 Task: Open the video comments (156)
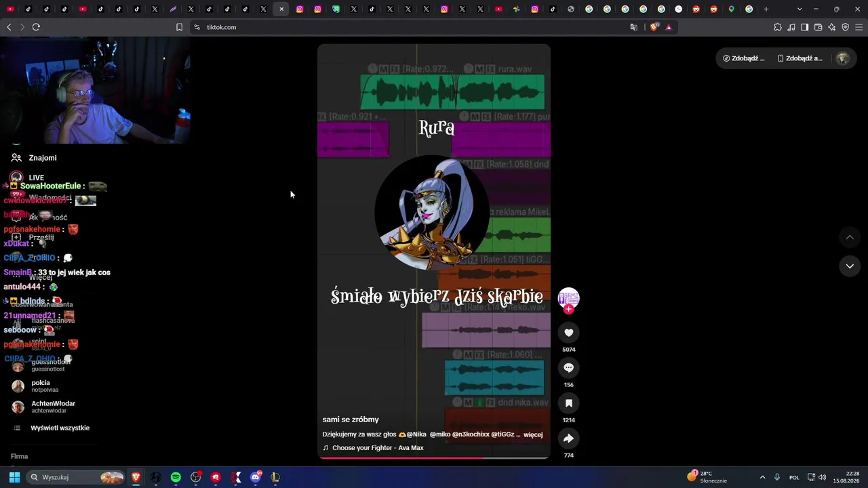click(568, 368)
